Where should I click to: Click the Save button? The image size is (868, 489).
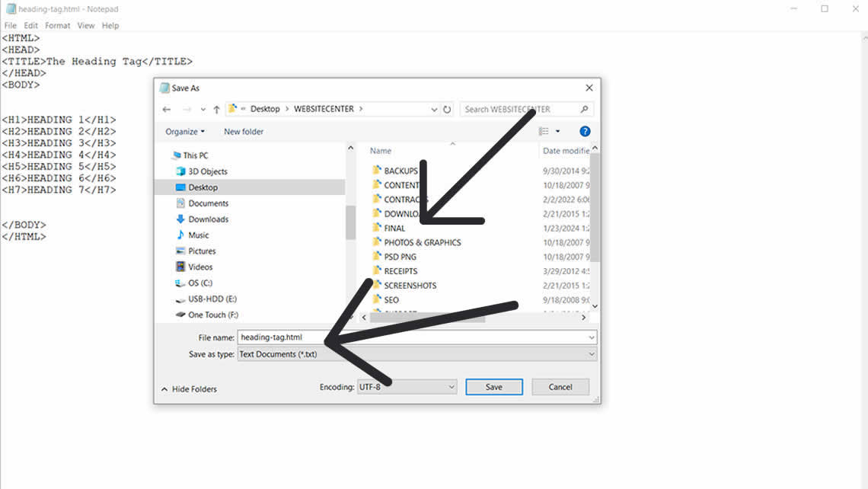click(494, 387)
